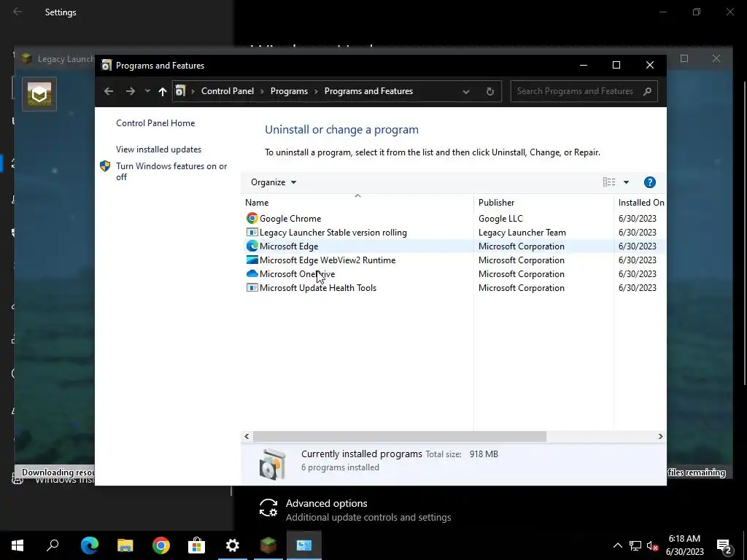Image resolution: width=747 pixels, height=560 pixels.
Task: Click the Legacy Launcher cube thumbnail icon
Action: point(39,94)
